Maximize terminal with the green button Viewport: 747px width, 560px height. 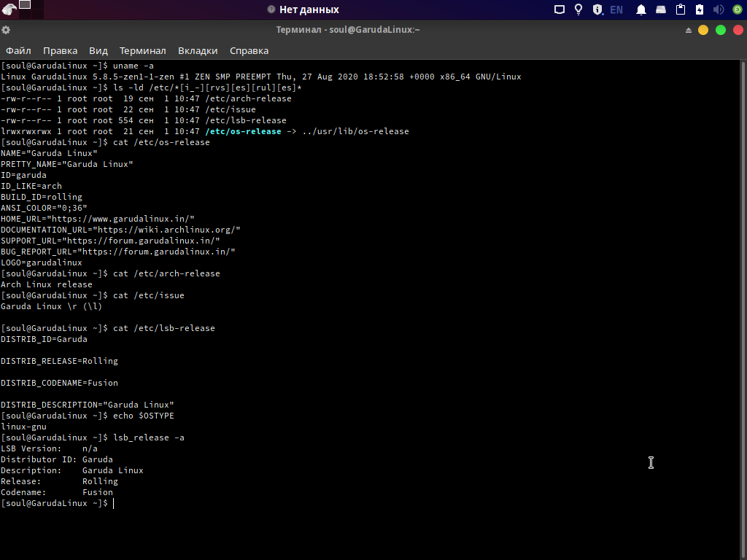coord(721,30)
